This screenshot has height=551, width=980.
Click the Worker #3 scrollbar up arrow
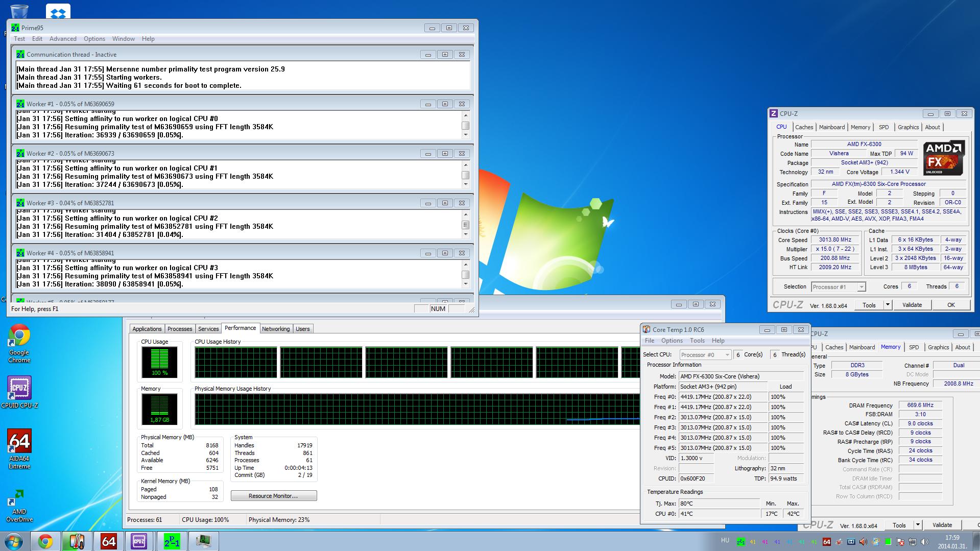465,214
